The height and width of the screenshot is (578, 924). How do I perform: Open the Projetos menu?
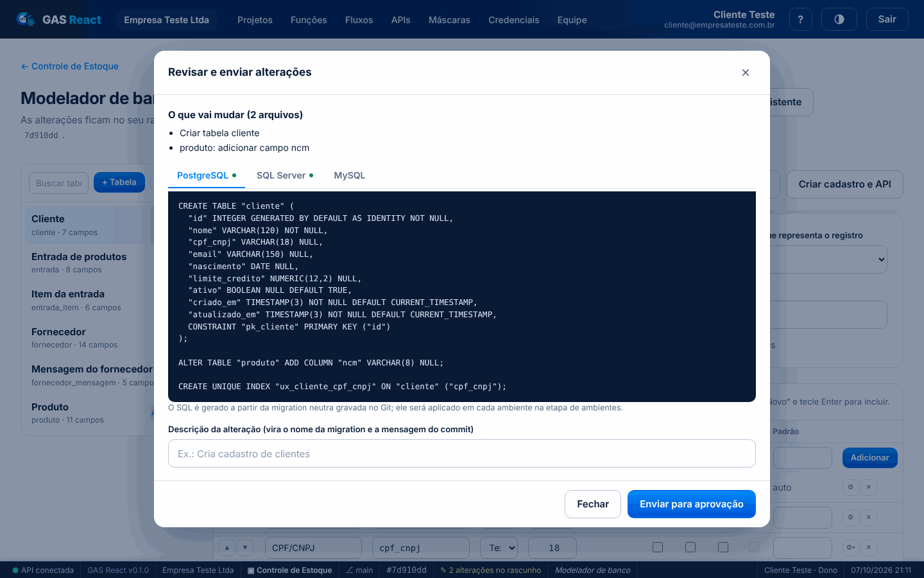pyautogui.click(x=255, y=20)
